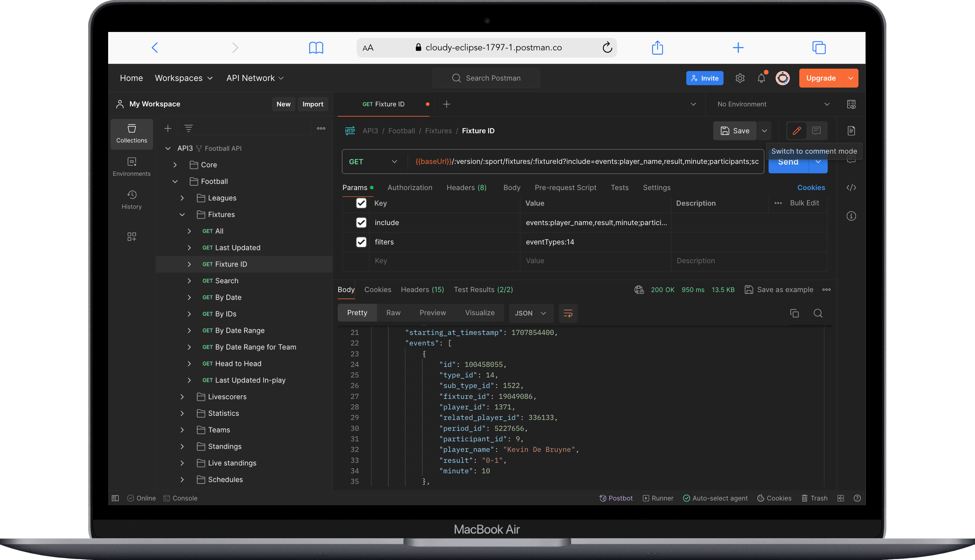This screenshot has width=975, height=560.
Task: Uncheck the filters parameter
Action: click(x=361, y=242)
